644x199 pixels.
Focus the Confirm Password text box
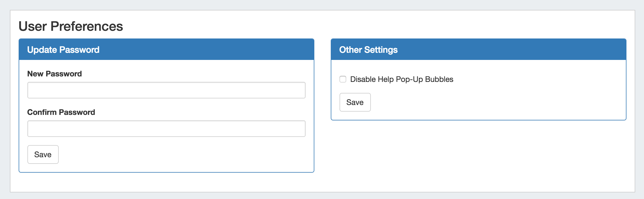(166, 129)
